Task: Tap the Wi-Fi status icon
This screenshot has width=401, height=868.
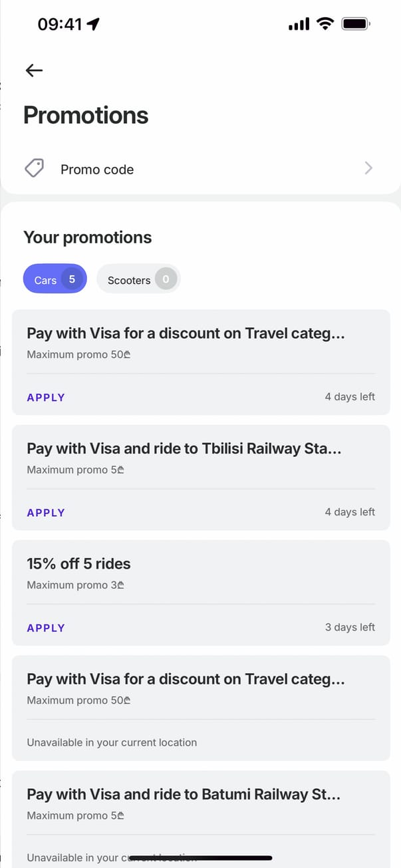Action: (325, 25)
